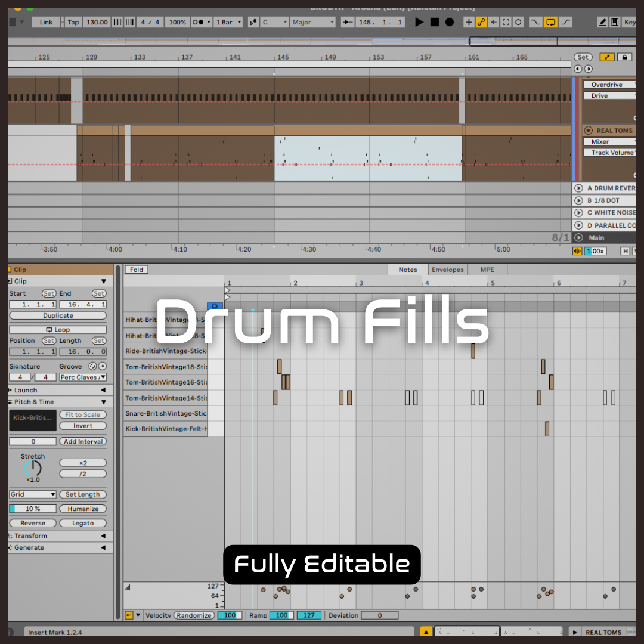The height and width of the screenshot is (644, 644).
Task: Toggle the Metronome button
Action: 201,22
